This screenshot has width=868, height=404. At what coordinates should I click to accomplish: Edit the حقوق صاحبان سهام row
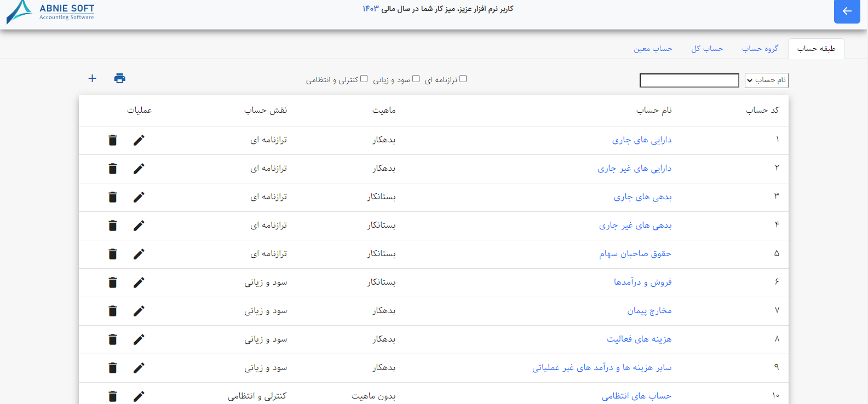click(x=139, y=254)
